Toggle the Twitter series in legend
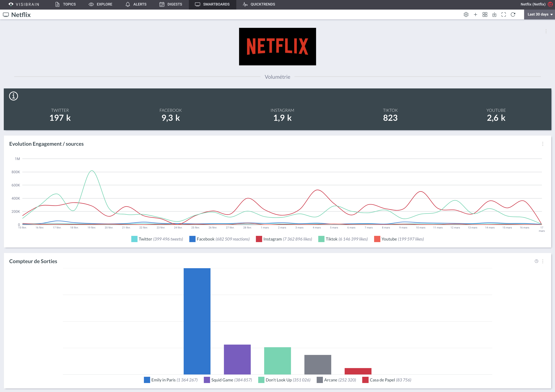 [x=157, y=239]
